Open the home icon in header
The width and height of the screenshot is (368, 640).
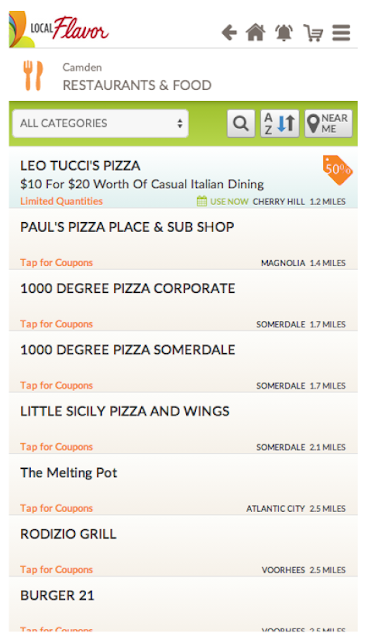click(x=255, y=33)
